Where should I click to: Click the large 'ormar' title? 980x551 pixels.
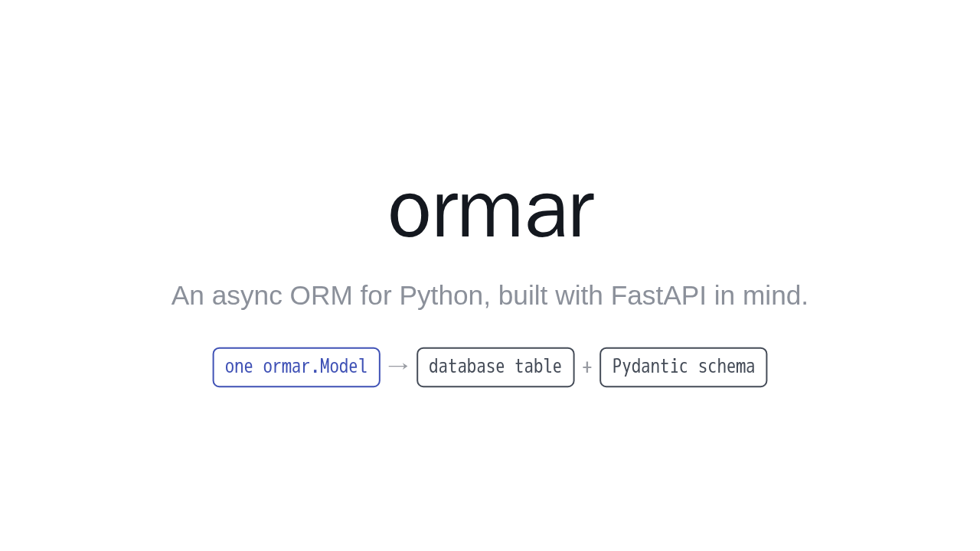(490, 210)
